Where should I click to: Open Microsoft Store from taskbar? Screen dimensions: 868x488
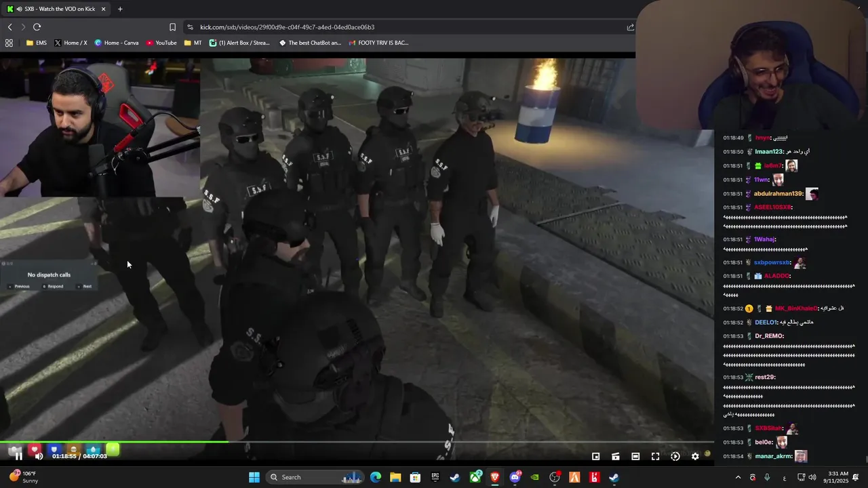(x=415, y=477)
